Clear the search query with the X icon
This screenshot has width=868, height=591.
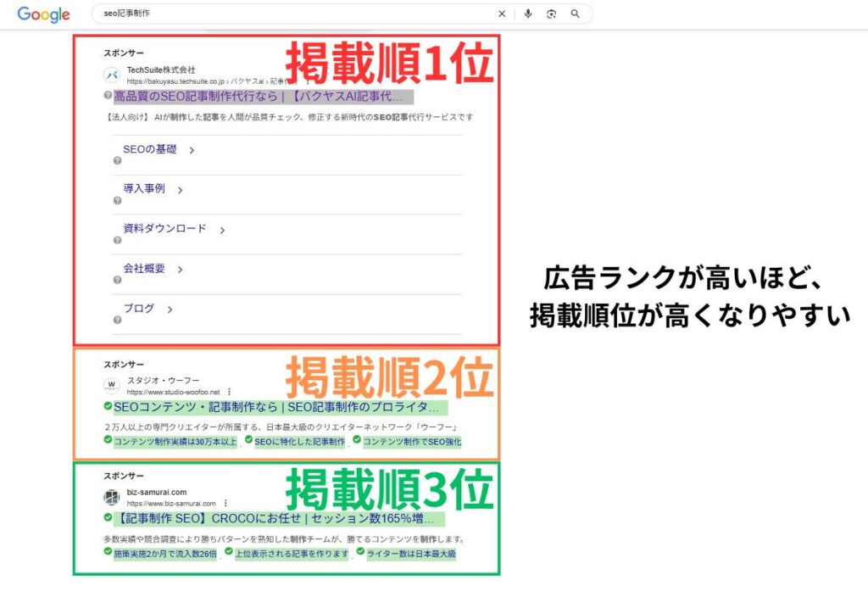point(502,14)
